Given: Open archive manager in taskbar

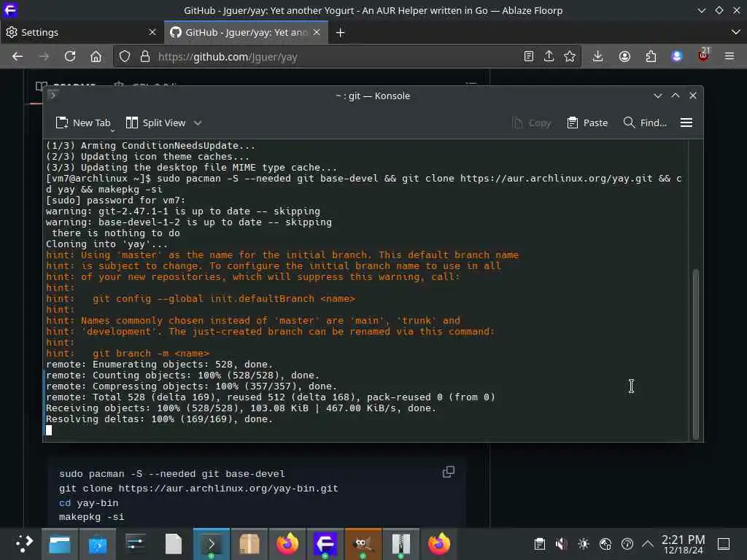Looking at the screenshot, I should point(401,544).
